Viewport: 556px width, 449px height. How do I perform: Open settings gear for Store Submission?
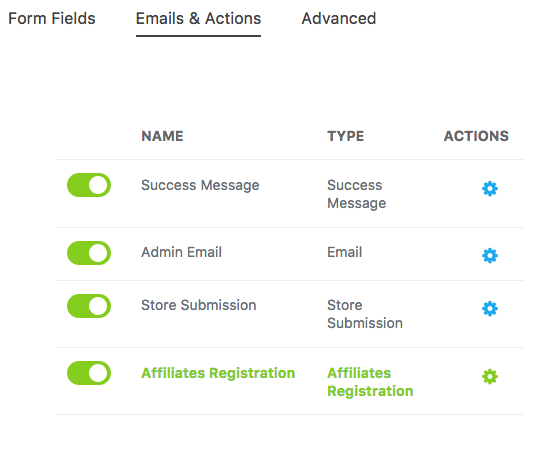[490, 309]
